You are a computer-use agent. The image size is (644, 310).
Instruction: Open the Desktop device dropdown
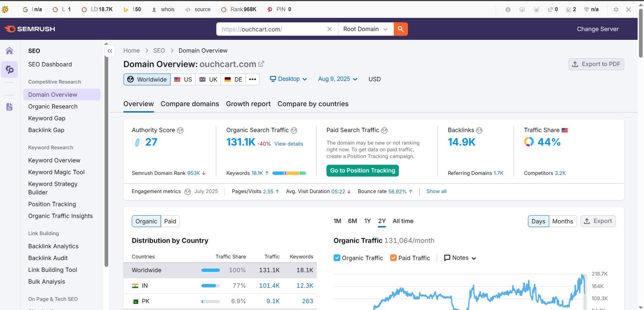[288, 79]
